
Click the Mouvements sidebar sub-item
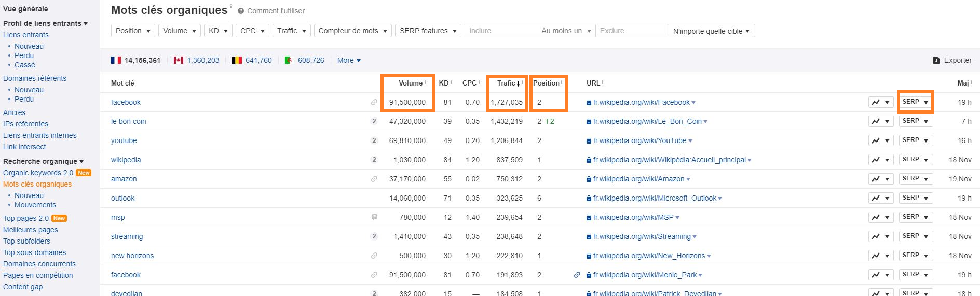pyautogui.click(x=35, y=205)
